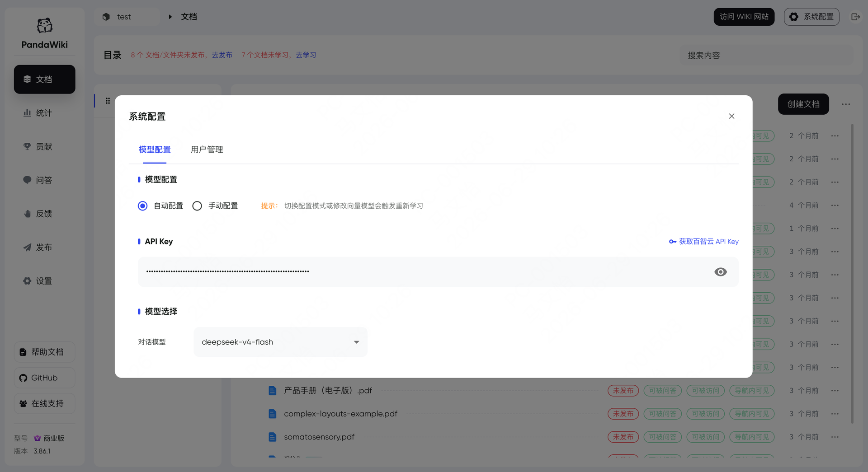Click 可被问答 tag on 产品手册 row
The height and width of the screenshot is (472, 868).
tap(663, 391)
